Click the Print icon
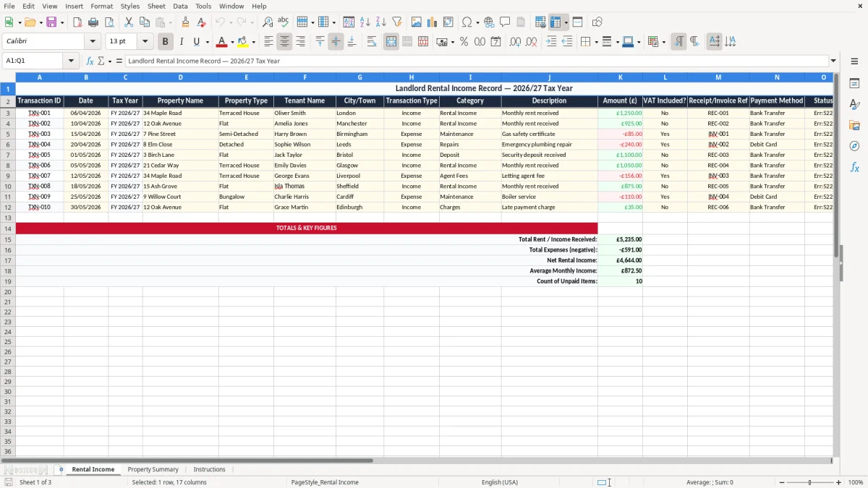Image resolution: width=868 pixels, height=488 pixels. pyautogui.click(x=93, y=22)
